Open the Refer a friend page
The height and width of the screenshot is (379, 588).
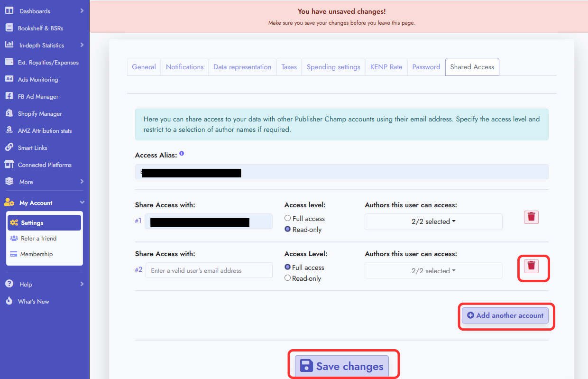click(44, 238)
